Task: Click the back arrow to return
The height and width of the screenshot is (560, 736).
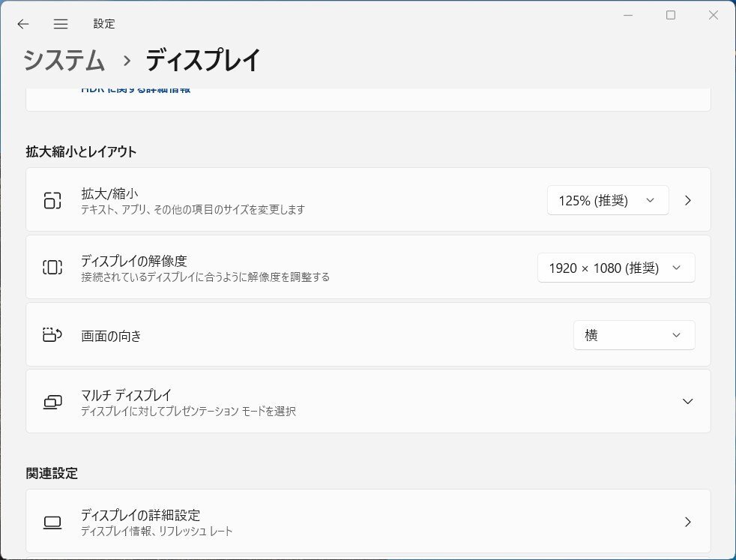Action: pos(22,23)
